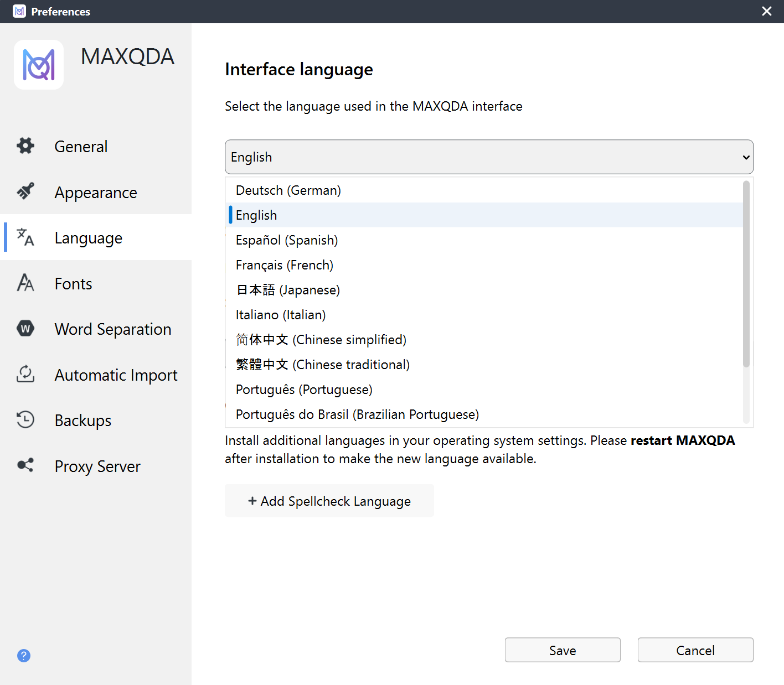Viewport: 784px width, 685px height.
Task: Click the MAXQDA logo in the sidebar
Action: click(x=39, y=65)
